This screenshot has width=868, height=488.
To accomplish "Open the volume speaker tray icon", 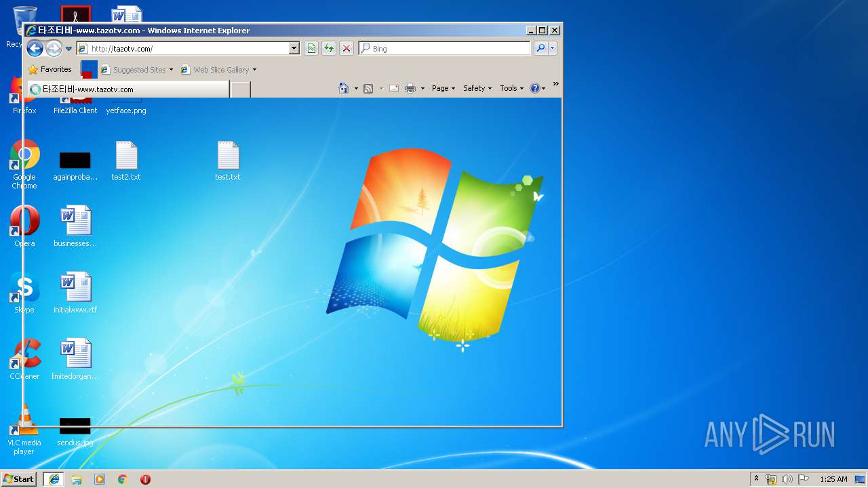I will (787, 479).
